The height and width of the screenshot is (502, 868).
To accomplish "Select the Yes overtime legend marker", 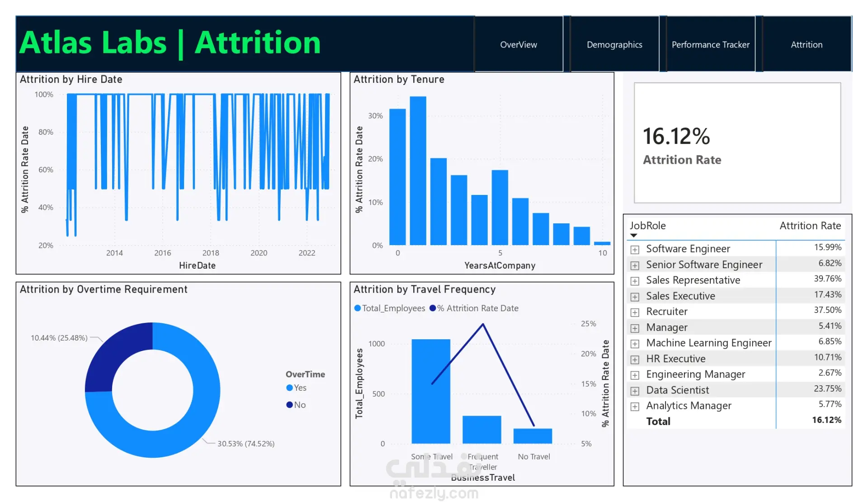I will pos(289,388).
